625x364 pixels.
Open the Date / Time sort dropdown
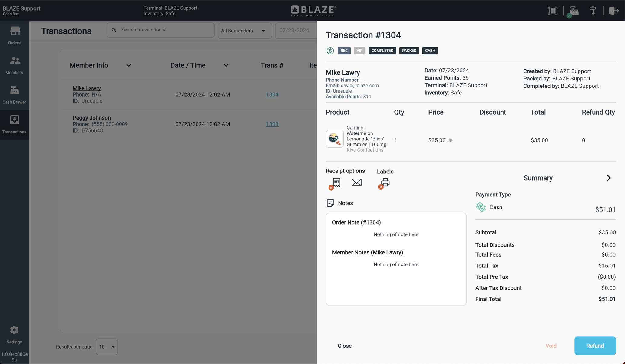pos(226,65)
